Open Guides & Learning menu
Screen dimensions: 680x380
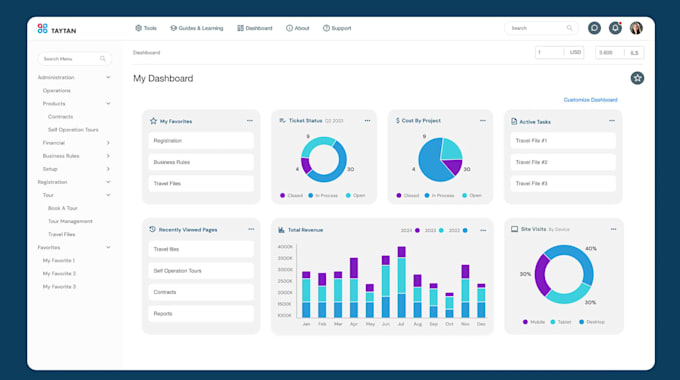click(196, 28)
